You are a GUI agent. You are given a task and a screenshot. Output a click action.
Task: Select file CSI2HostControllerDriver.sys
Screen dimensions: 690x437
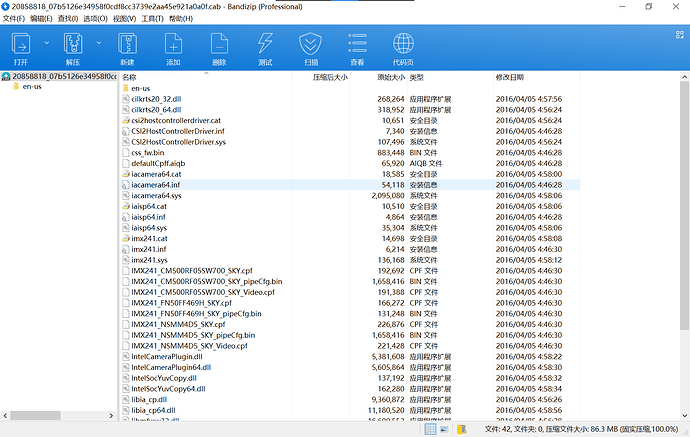pyautogui.click(x=178, y=142)
